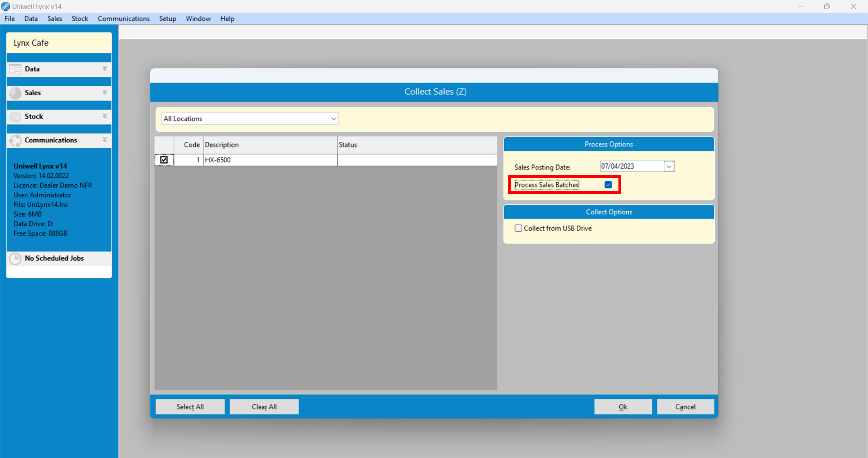The image size is (868, 458).
Task: Click the No Scheduled Jobs clock icon
Action: click(x=15, y=258)
